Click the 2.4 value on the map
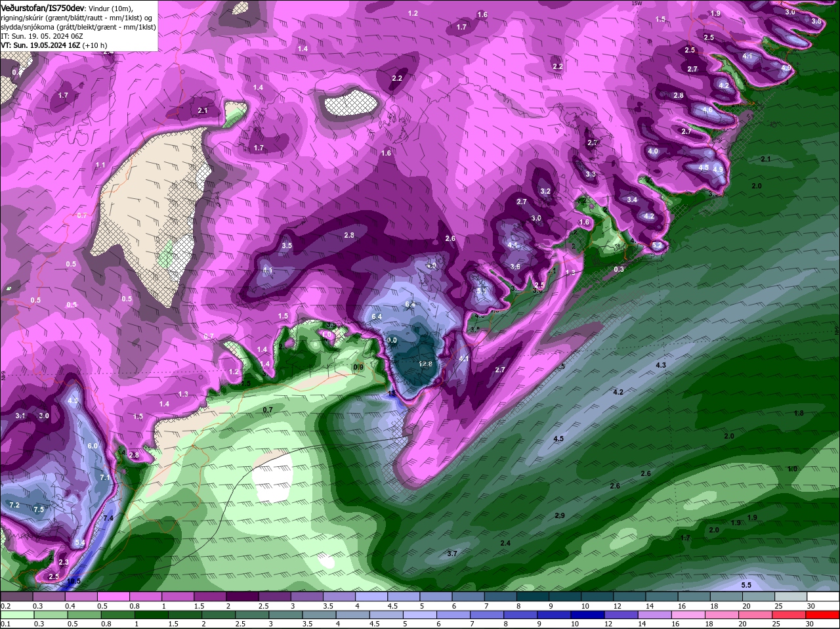This screenshot has width=840, height=629. (505, 543)
